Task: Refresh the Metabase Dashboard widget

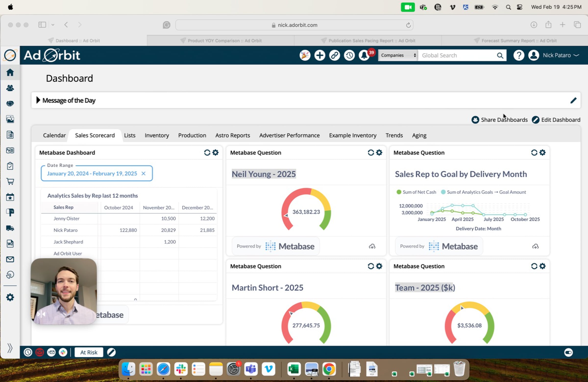Action: (x=207, y=152)
